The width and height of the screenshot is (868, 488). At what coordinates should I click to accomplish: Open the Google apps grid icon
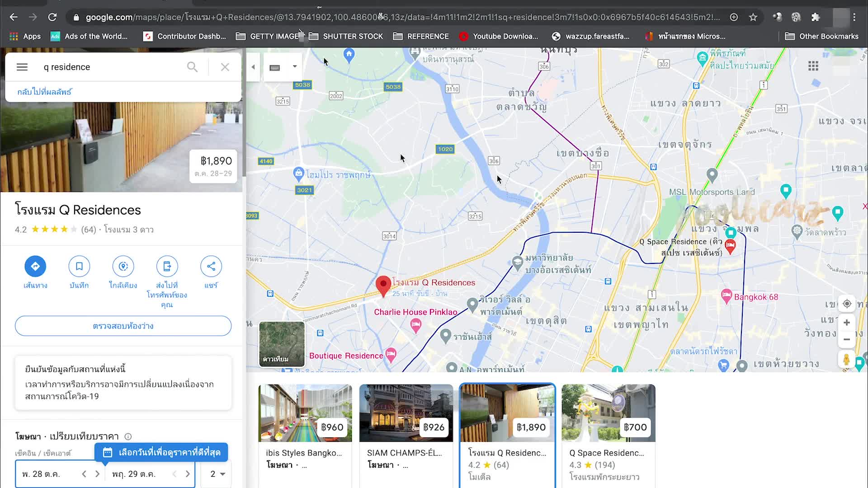pos(813,66)
